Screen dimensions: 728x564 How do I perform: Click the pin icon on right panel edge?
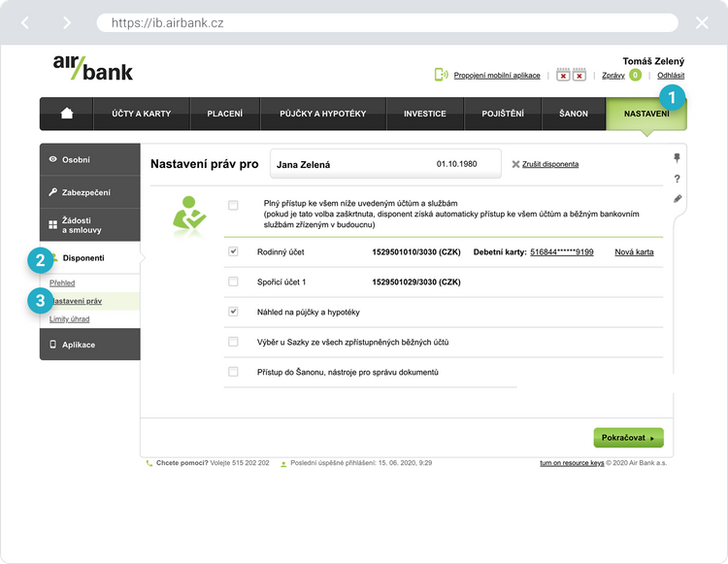[x=677, y=158]
